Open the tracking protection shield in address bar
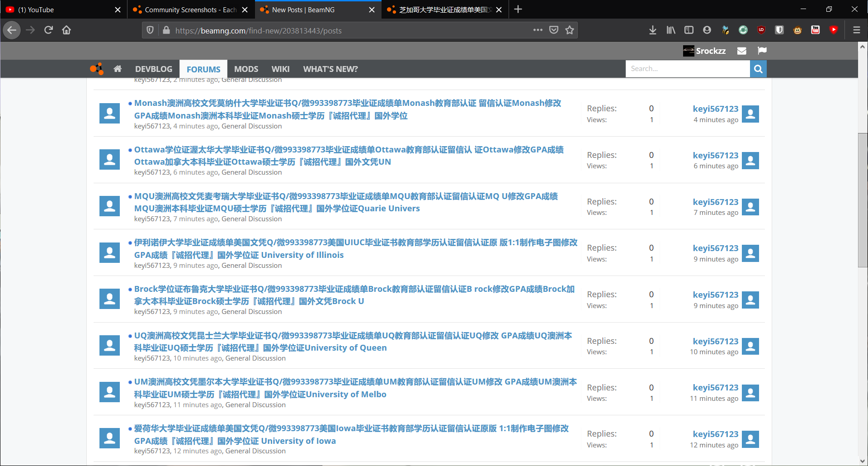This screenshot has width=868, height=466. (150, 30)
